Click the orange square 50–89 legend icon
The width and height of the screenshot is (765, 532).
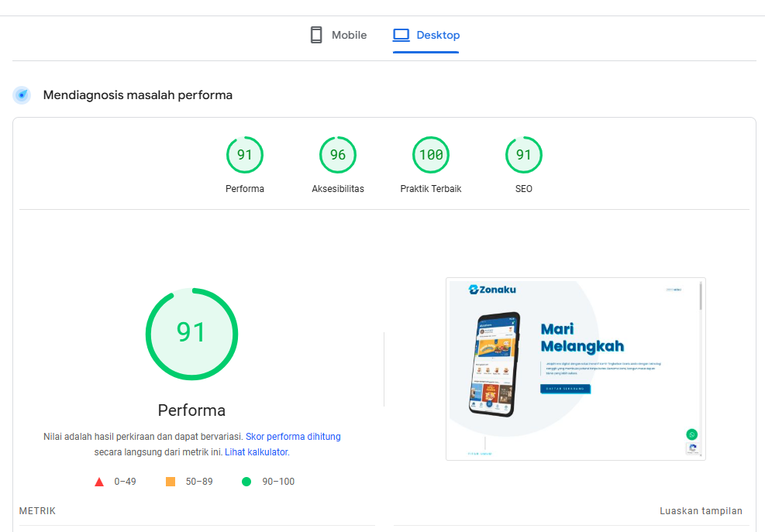coord(171,482)
